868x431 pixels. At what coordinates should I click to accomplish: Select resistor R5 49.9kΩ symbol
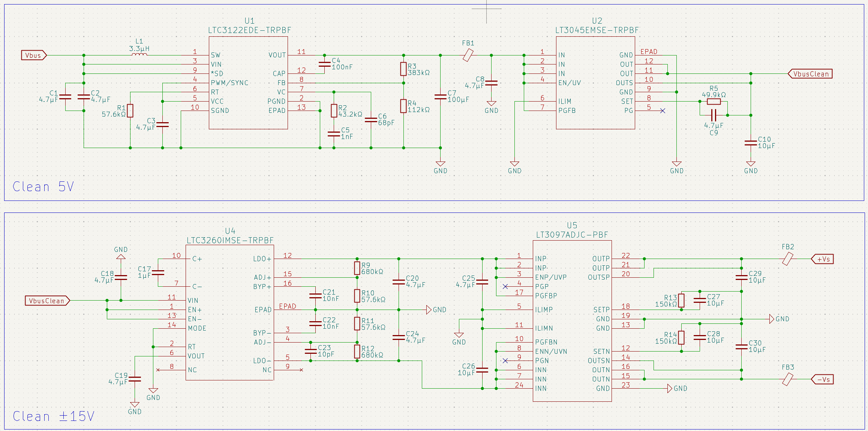pyautogui.click(x=714, y=102)
